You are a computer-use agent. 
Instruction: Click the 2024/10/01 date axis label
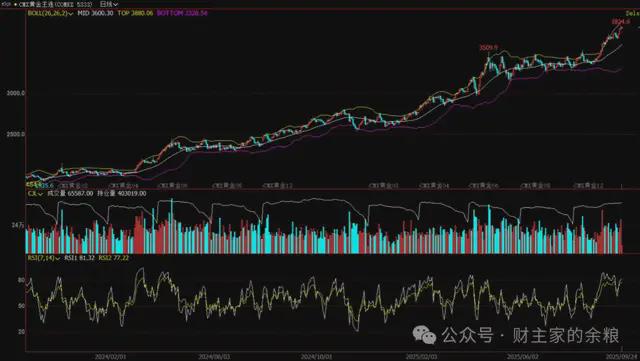coord(315,357)
